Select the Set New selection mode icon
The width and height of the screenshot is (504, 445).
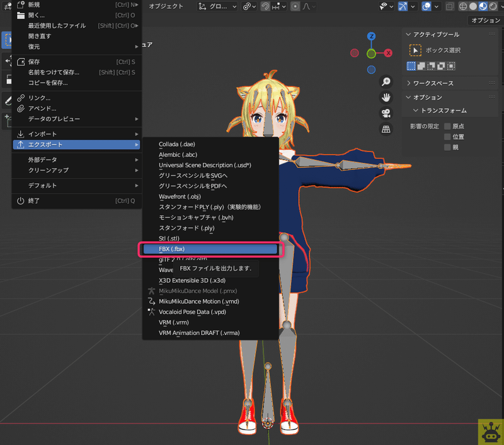click(411, 66)
